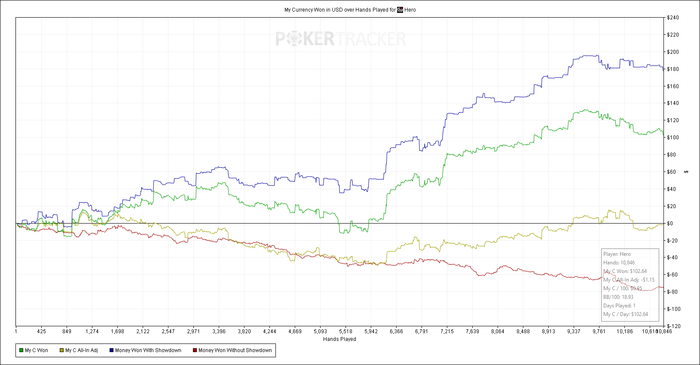Click the $0 y-axis label
Image resolution: width=700 pixels, height=365 pixels.
click(670, 224)
